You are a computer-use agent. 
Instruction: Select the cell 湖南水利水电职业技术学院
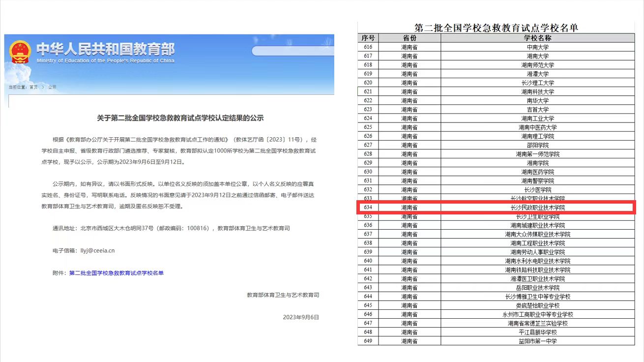[538, 261]
